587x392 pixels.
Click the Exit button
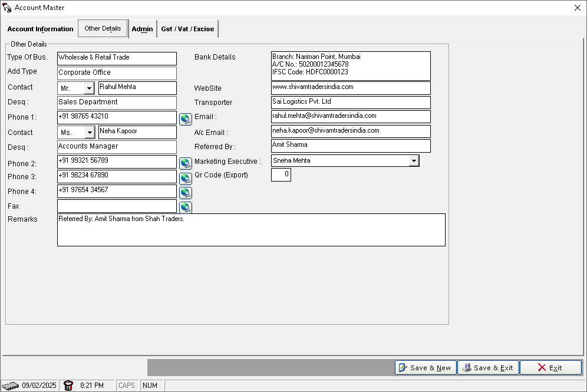pyautogui.click(x=550, y=368)
